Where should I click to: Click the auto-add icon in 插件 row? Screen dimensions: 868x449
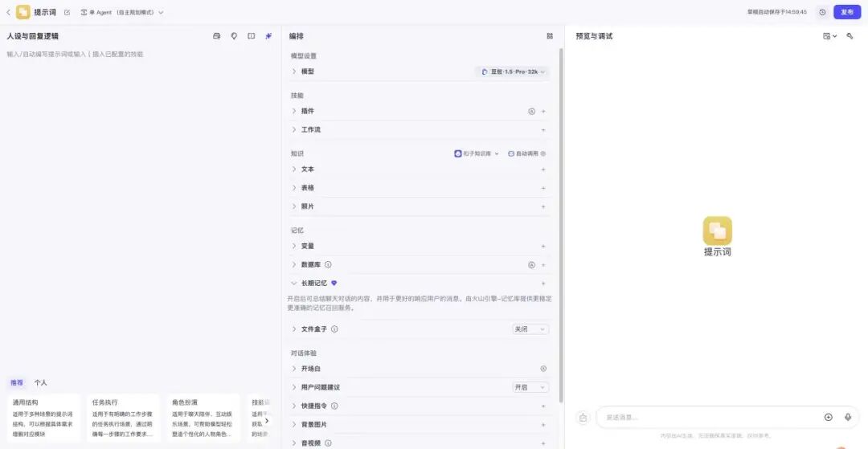(x=531, y=111)
